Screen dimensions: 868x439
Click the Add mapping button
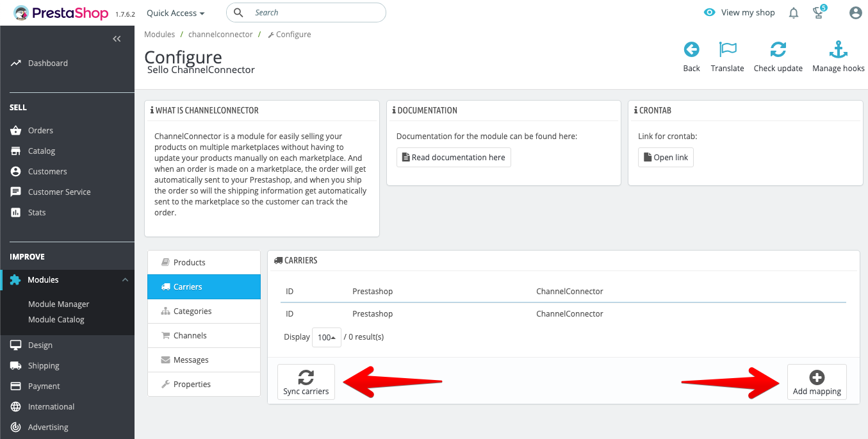817,382
